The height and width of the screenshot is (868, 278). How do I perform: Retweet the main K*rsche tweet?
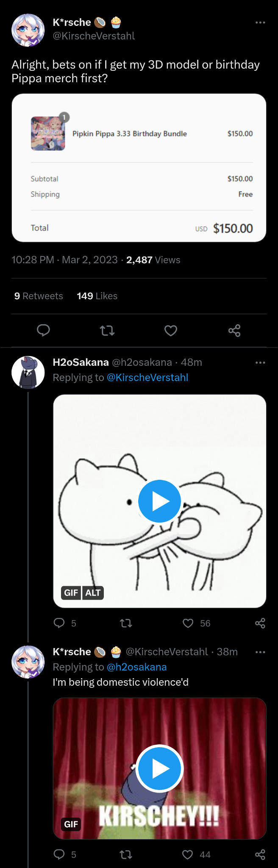107,330
